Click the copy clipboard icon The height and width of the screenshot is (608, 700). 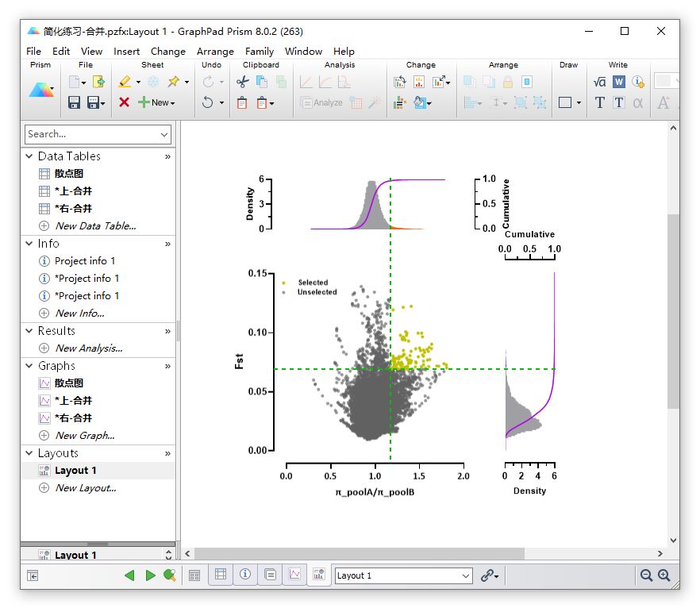(x=262, y=82)
